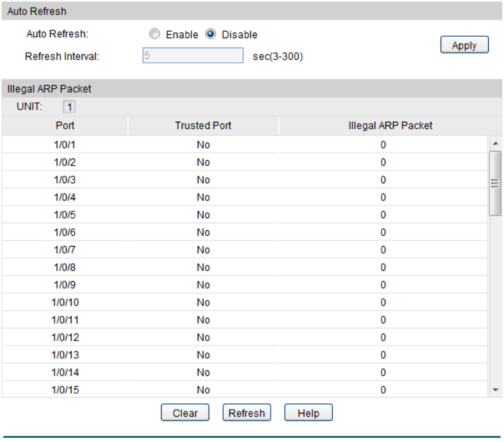Select port 1/0/1 cell

65,145
